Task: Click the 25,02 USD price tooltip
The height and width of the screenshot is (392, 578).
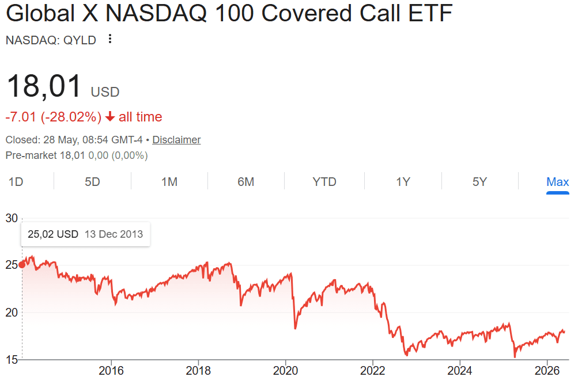Action: (x=85, y=234)
